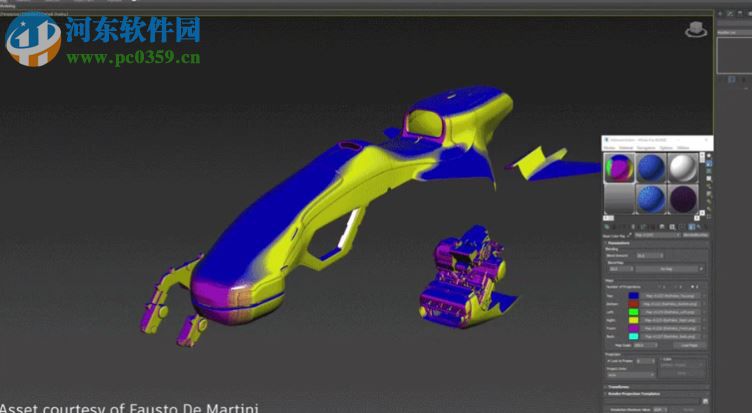
Task: Toggle the Backlight icon
Action: [x=709, y=164]
